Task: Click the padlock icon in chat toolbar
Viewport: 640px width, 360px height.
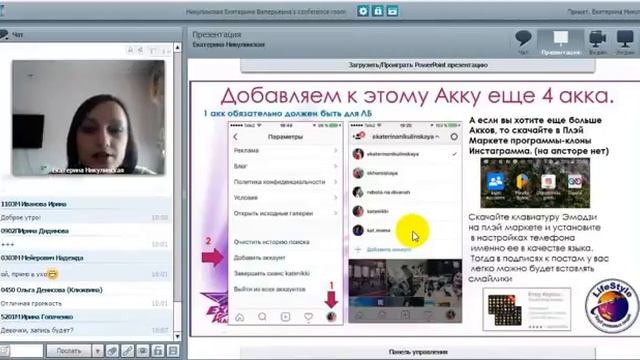Action: (x=158, y=351)
